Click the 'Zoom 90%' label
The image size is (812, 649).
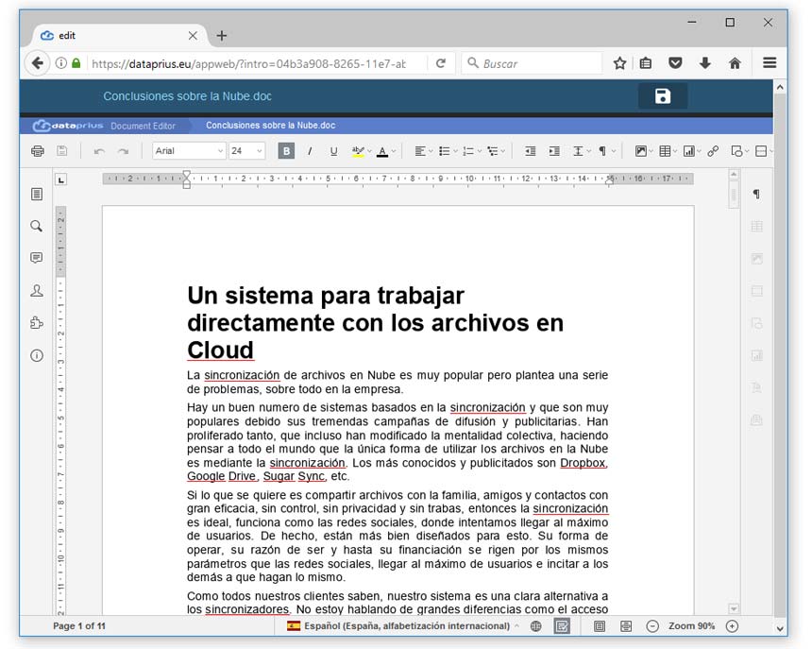pyautogui.click(x=691, y=625)
